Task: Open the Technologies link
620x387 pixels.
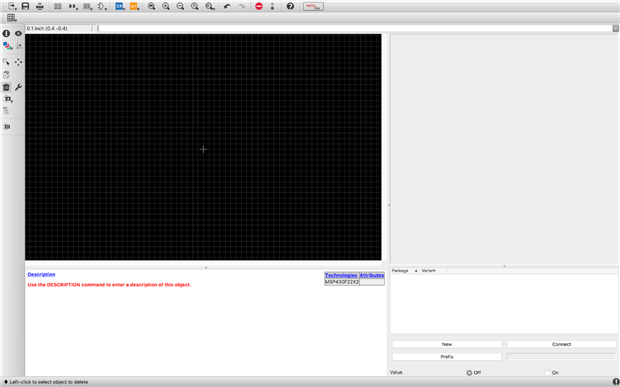Action: pos(341,275)
